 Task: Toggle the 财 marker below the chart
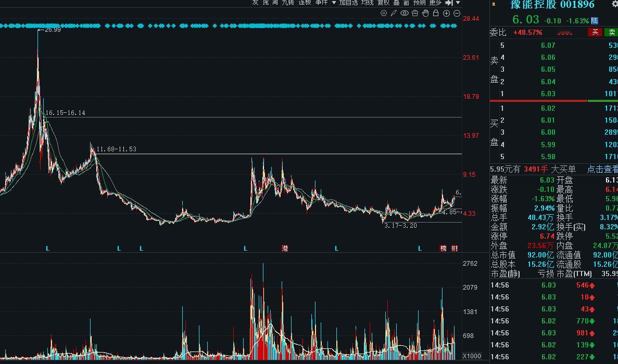454,248
